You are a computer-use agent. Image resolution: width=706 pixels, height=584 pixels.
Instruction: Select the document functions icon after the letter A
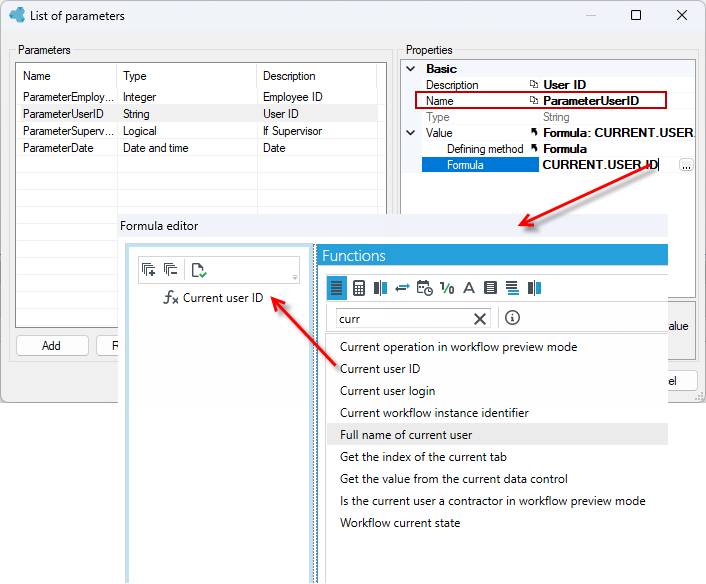click(490, 288)
